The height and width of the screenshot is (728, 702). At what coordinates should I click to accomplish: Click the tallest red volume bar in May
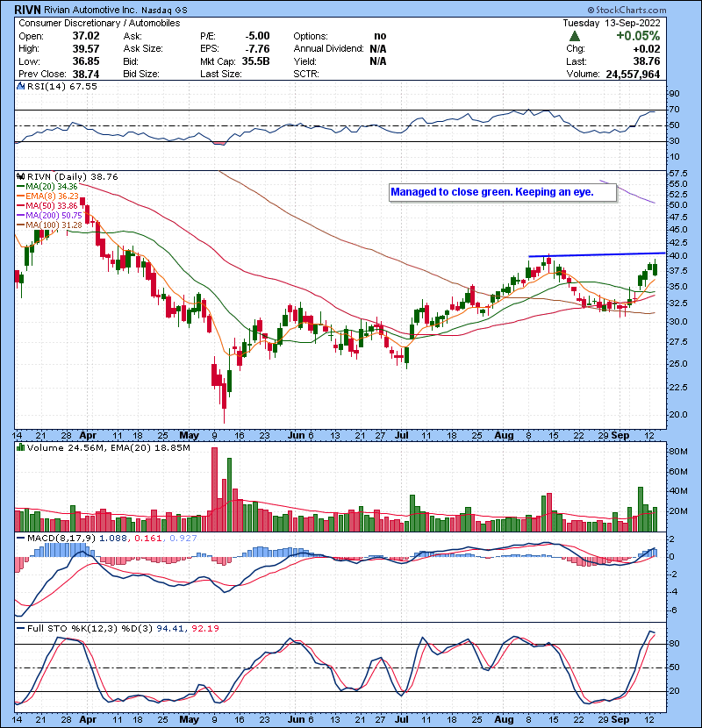tap(214, 489)
